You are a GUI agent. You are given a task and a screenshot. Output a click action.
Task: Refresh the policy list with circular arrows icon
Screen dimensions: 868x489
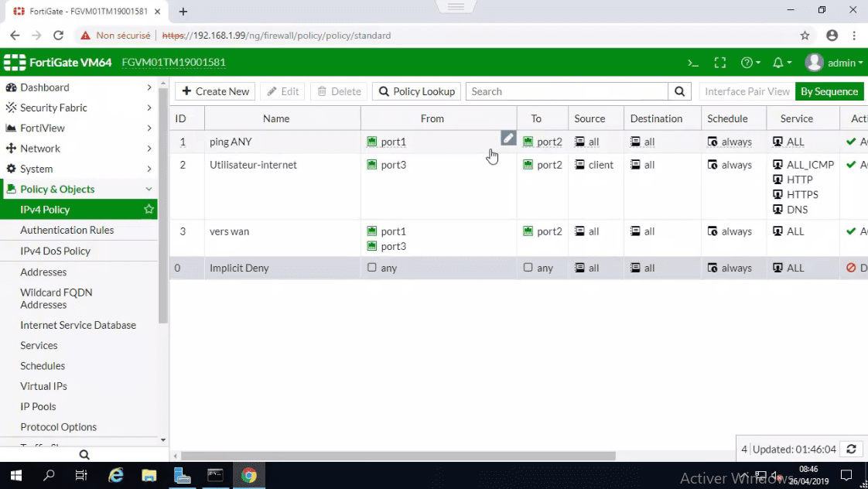point(851,449)
